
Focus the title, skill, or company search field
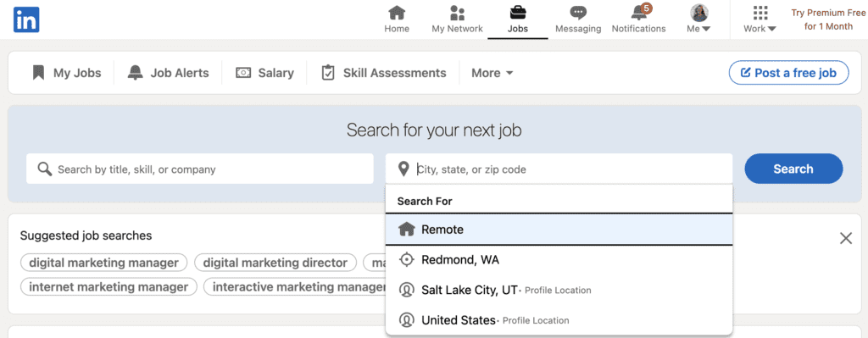coord(200,169)
